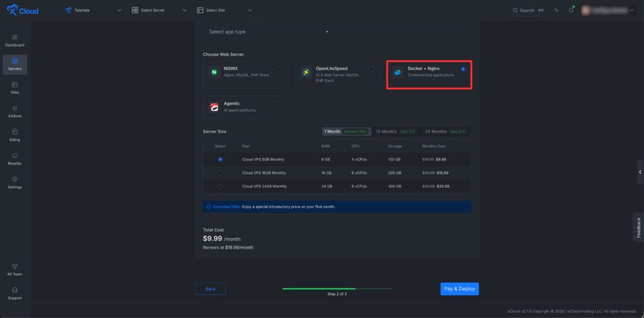The height and width of the screenshot is (318, 644).
Task: Select Cloud VPS 6GB Monthly radio
Action: [221, 159]
